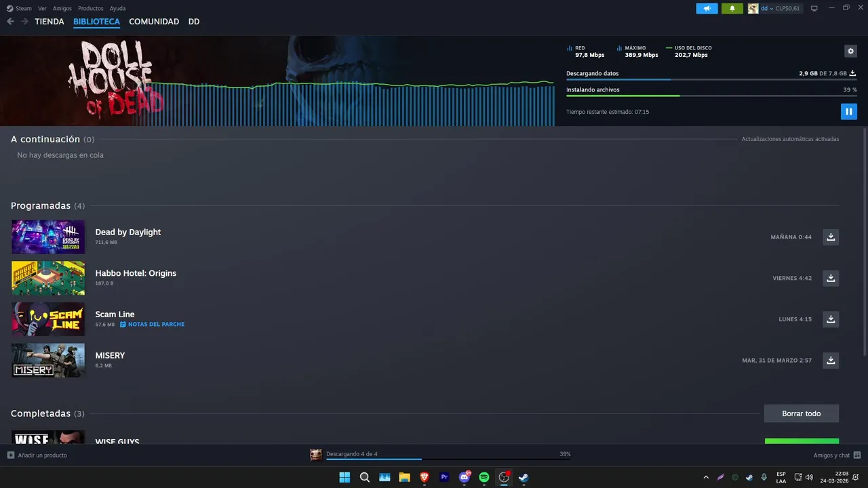868x488 pixels.
Task: Click the Habbo Hotel: Origins thumbnail
Action: (x=48, y=278)
